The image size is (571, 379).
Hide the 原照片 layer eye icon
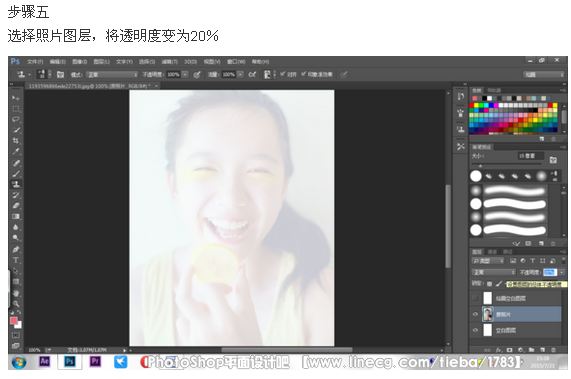(x=475, y=314)
